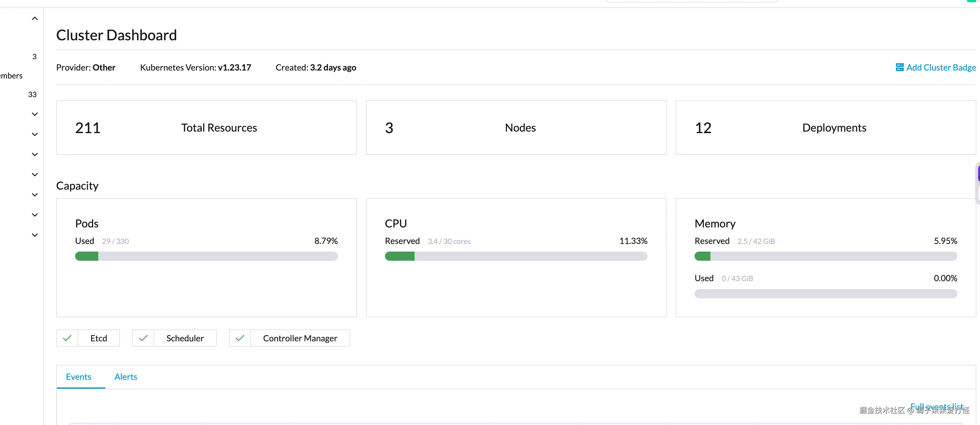Viewport: 980px width, 425px height.
Task: Expand the bottommost sidebar down chevron
Action: coord(34,235)
